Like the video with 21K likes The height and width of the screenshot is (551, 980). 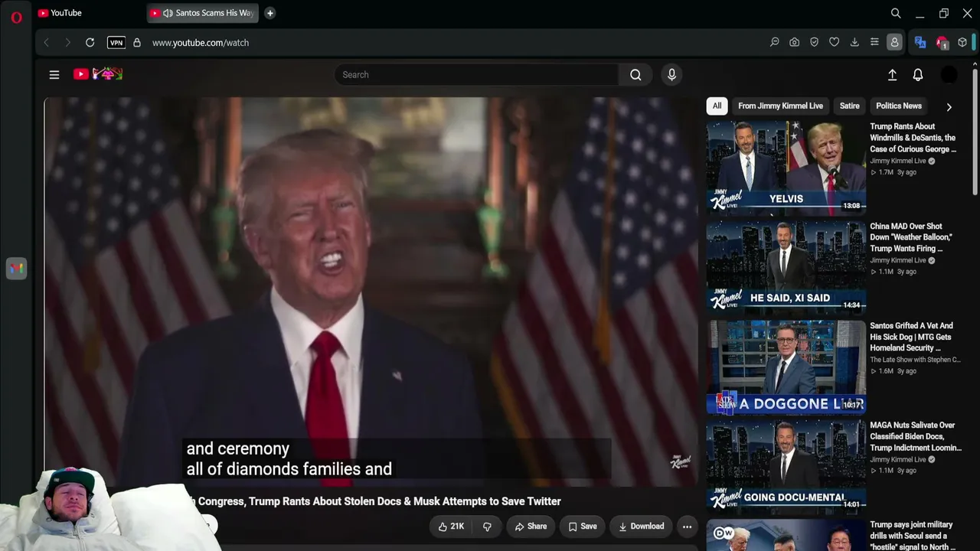451,527
